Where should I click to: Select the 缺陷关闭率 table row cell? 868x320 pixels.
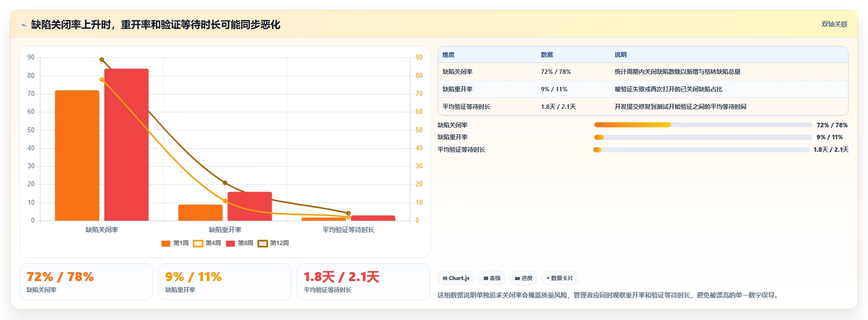458,72
